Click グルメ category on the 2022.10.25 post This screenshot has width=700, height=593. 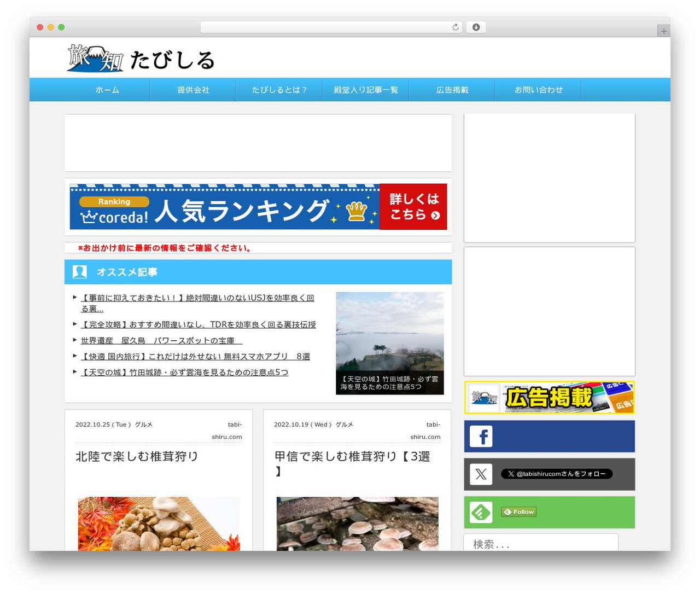pyautogui.click(x=144, y=425)
